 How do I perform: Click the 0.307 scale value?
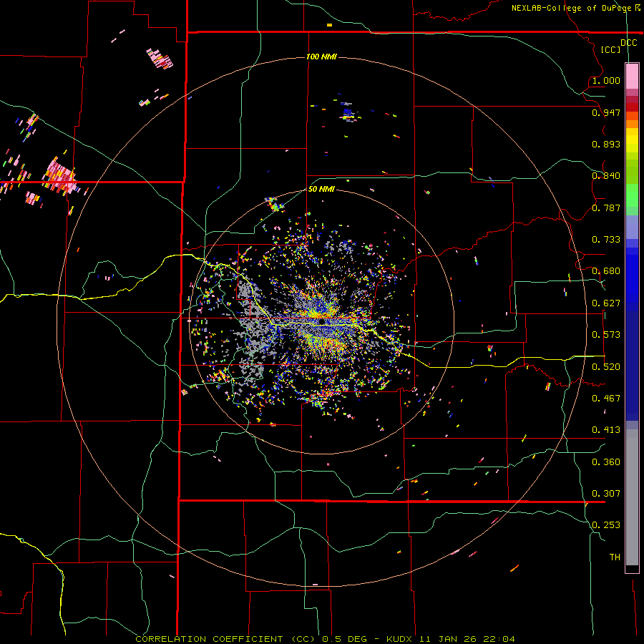(606, 494)
